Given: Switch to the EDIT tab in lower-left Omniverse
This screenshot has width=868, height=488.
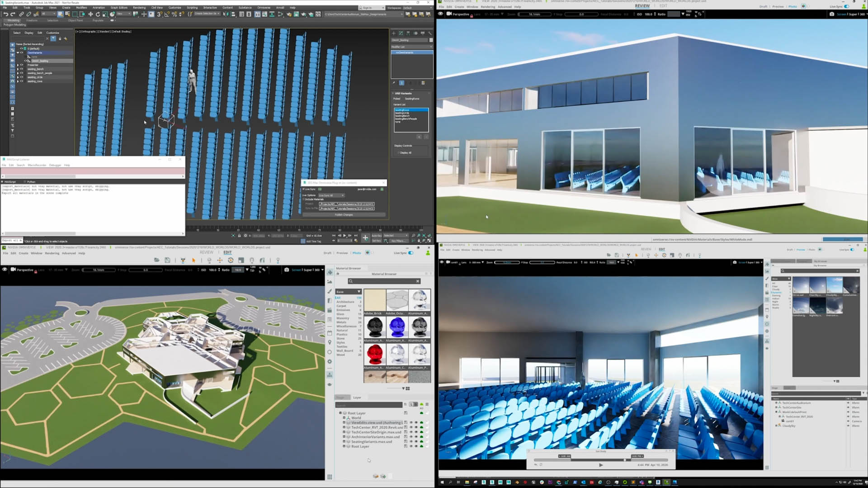Looking at the screenshot, I should [227, 253].
